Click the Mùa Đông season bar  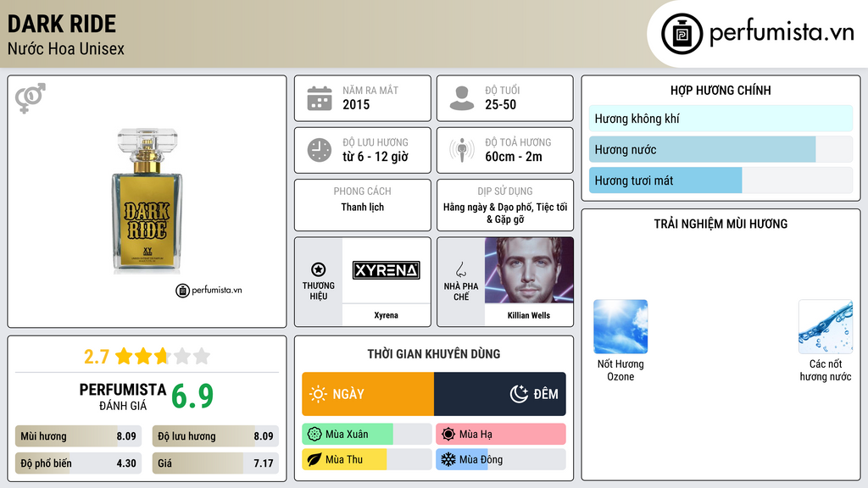(501, 460)
